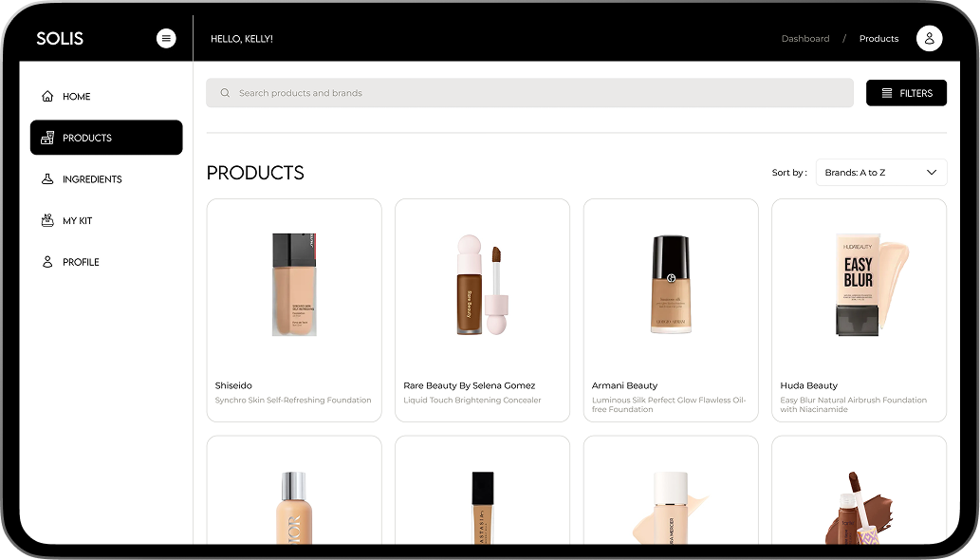Click Easy Blur Natural Airbrush Foundation text
The height and width of the screenshot is (560, 980).
[853, 404]
